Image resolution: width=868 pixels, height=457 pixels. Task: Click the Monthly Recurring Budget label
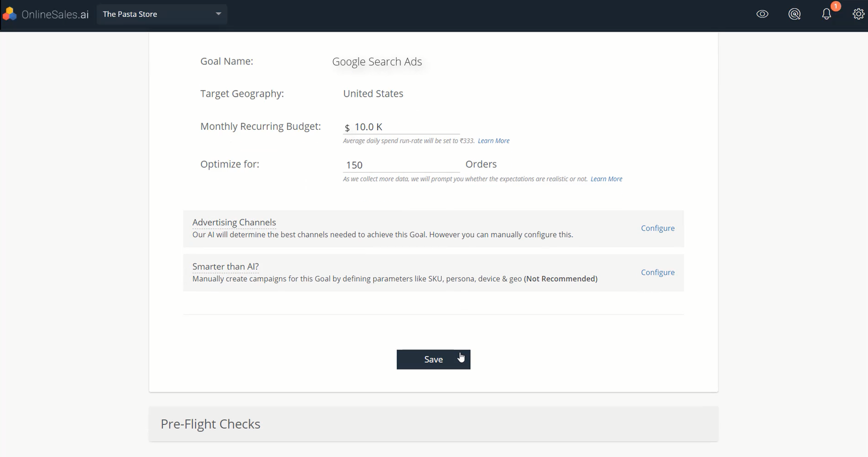[x=260, y=126]
